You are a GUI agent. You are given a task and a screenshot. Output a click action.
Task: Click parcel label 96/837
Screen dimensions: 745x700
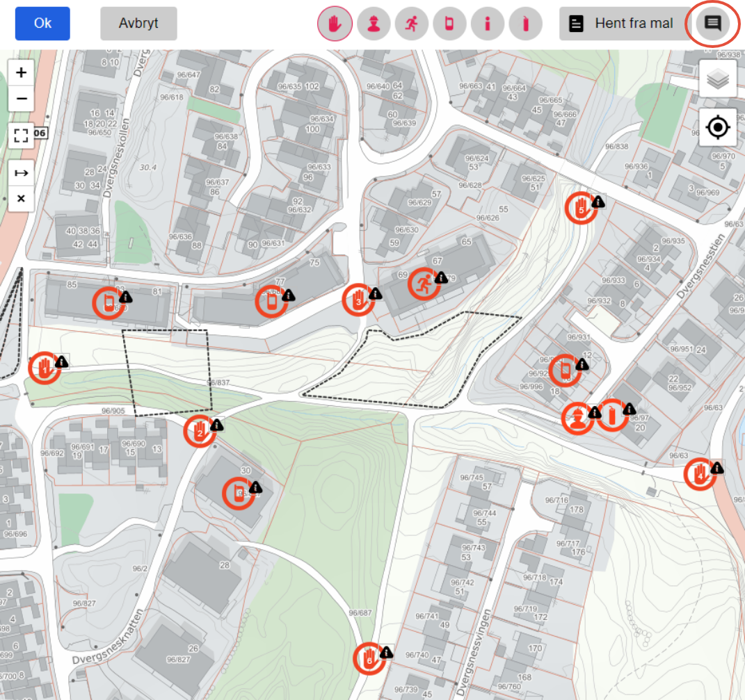(219, 382)
